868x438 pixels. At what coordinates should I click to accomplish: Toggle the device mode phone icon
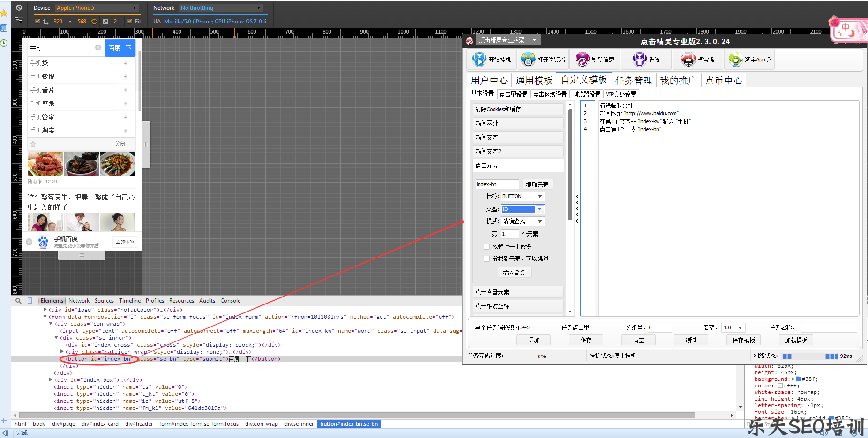[x=30, y=301]
